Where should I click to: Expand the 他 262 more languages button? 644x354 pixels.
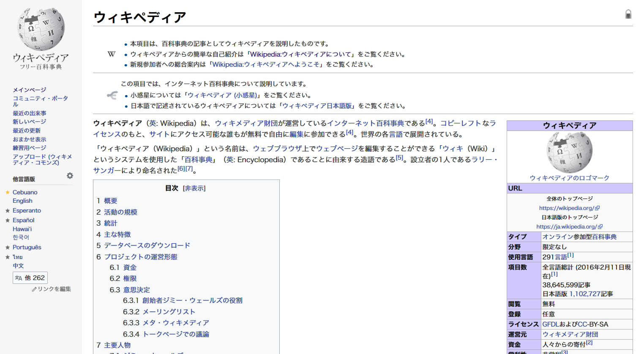(30, 278)
